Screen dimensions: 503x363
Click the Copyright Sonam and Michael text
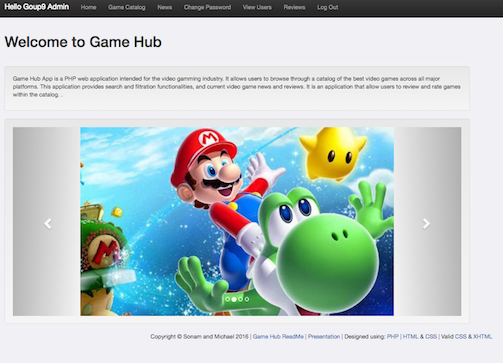click(199, 337)
